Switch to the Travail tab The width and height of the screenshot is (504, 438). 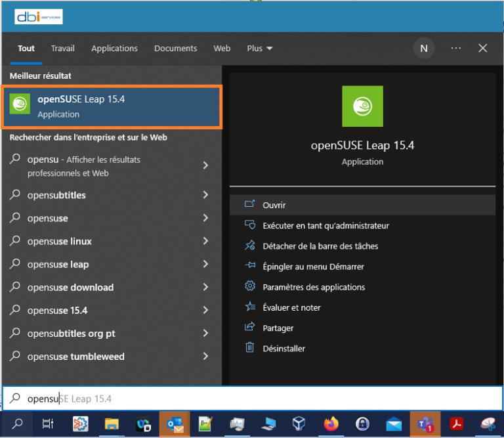pos(63,48)
